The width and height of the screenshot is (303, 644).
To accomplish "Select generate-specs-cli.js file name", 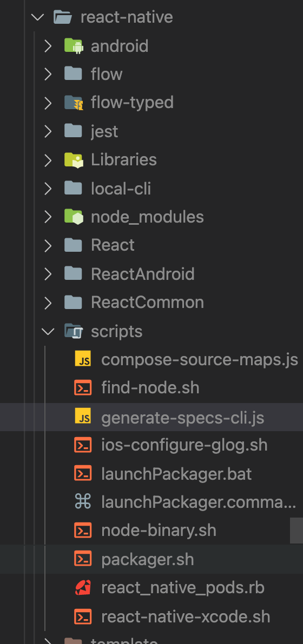I will (x=182, y=417).
